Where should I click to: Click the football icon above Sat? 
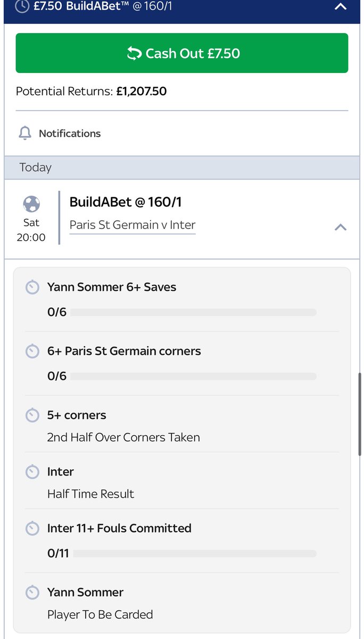(x=31, y=204)
